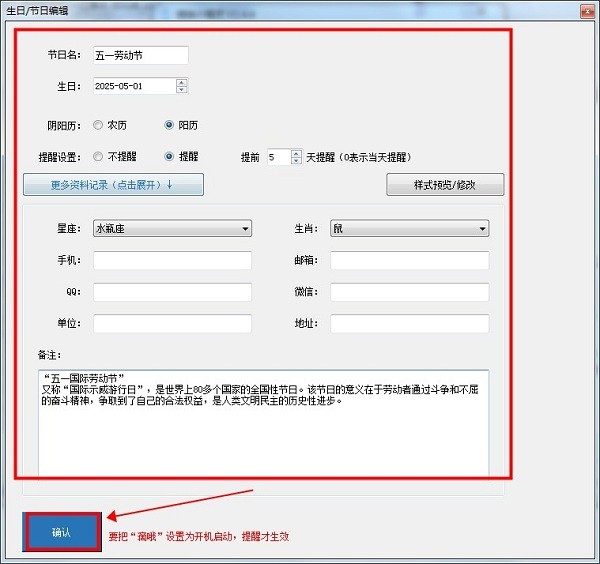
Task: Select the 阳历 radio button
Action: click(x=169, y=125)
